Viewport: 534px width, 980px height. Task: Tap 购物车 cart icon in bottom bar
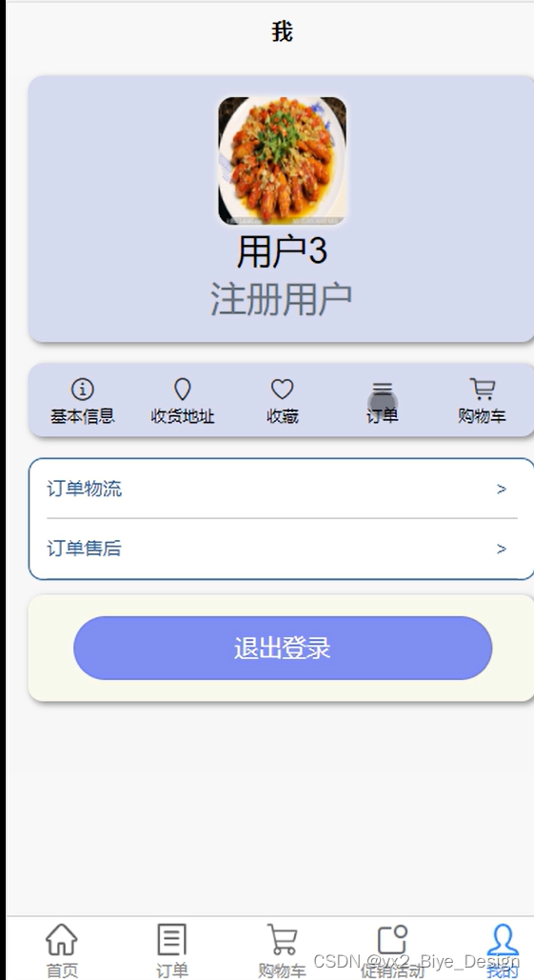tap(283, 939)
